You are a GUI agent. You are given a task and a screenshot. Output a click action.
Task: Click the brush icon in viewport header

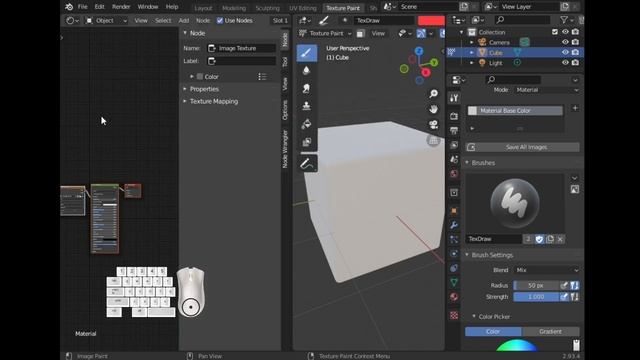[x=324, y=20]
